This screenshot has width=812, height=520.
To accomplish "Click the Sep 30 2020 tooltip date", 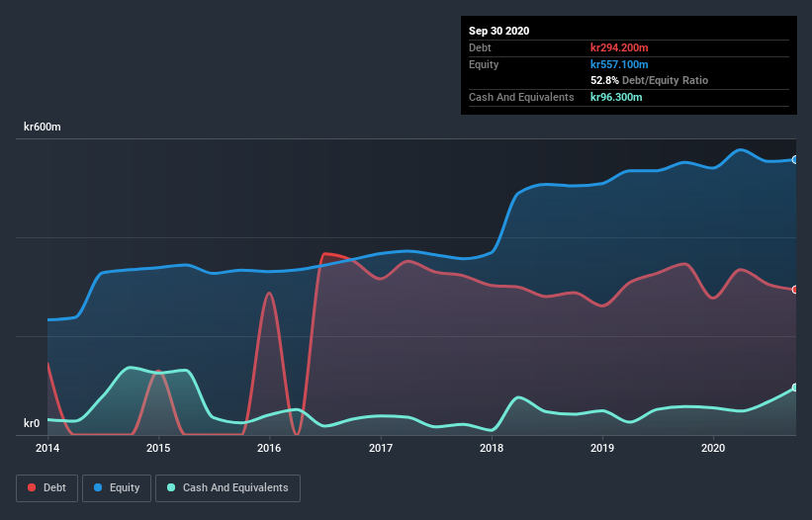I will pyautogui.click(x=499, y=31).
